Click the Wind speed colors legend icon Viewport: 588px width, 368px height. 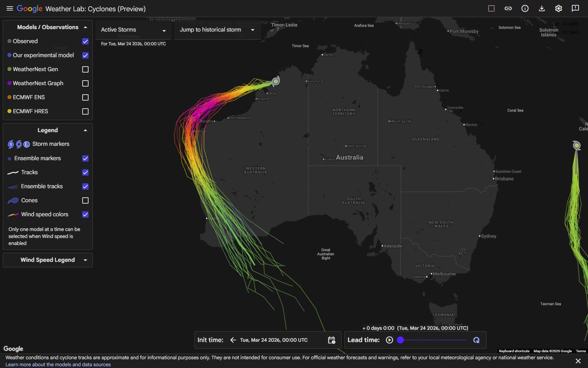(13, 214)
